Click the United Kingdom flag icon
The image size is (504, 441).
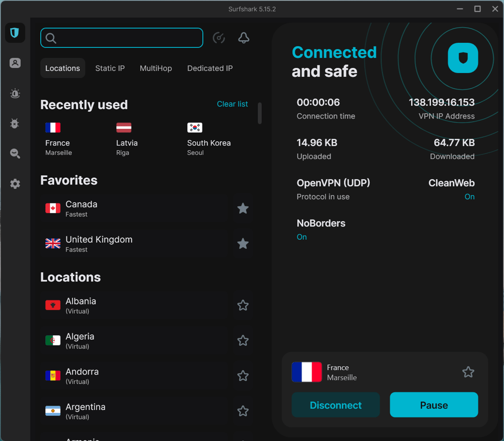click(53, 244)
